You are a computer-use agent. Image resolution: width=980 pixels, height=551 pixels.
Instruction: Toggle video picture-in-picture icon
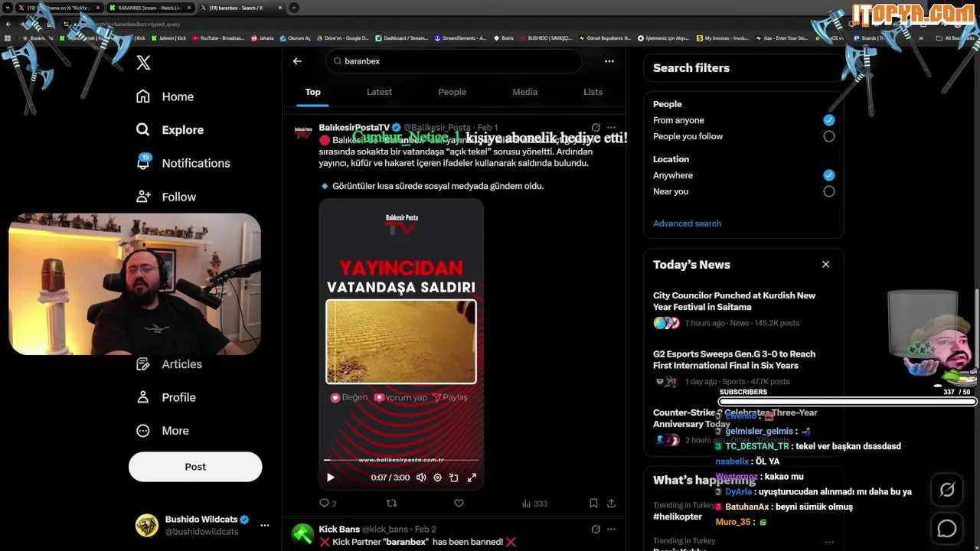[454, 478]
